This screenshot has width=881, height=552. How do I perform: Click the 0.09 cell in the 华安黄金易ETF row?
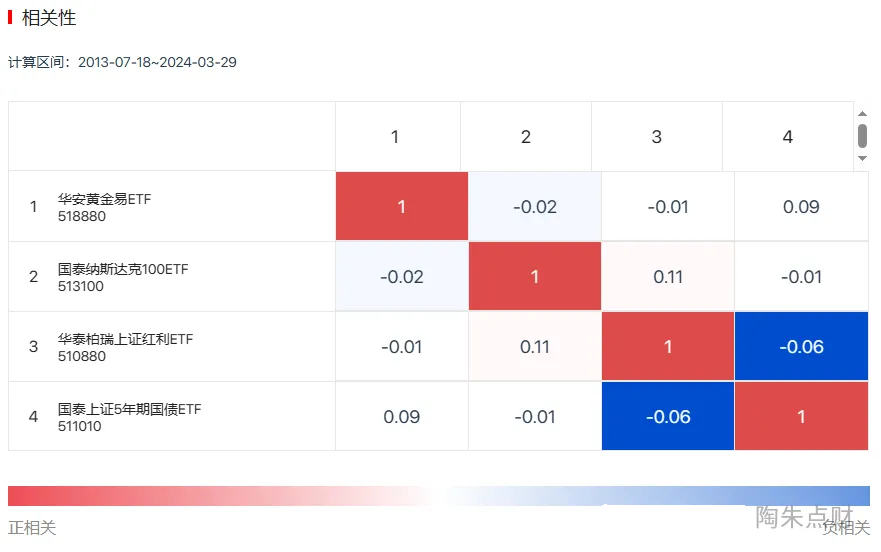[801, 207]
